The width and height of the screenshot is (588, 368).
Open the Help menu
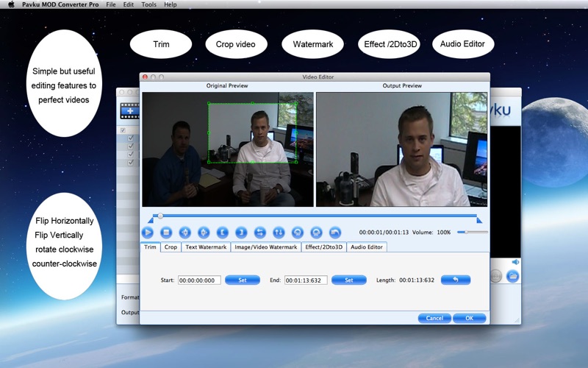coord(171,4)
